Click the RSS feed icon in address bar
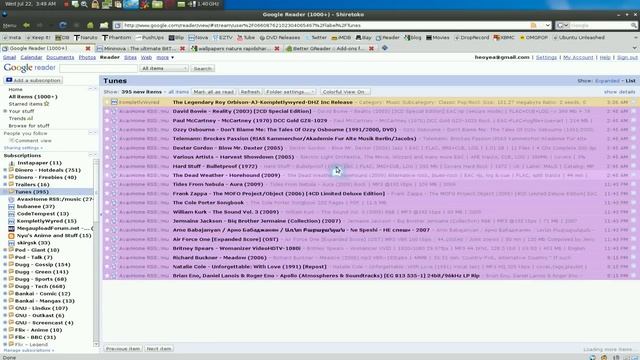Image resolution: width=640 pixels, height=360 pixels. coord(533,25)
